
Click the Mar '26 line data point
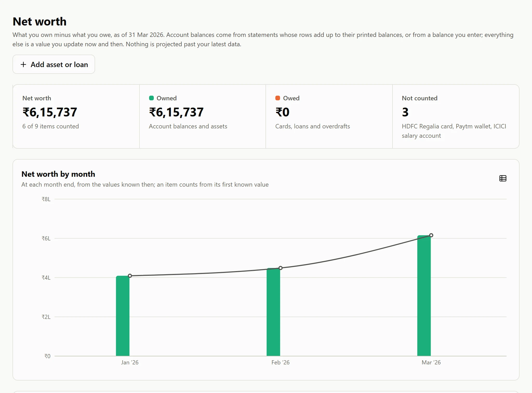(x=431, y=235)
